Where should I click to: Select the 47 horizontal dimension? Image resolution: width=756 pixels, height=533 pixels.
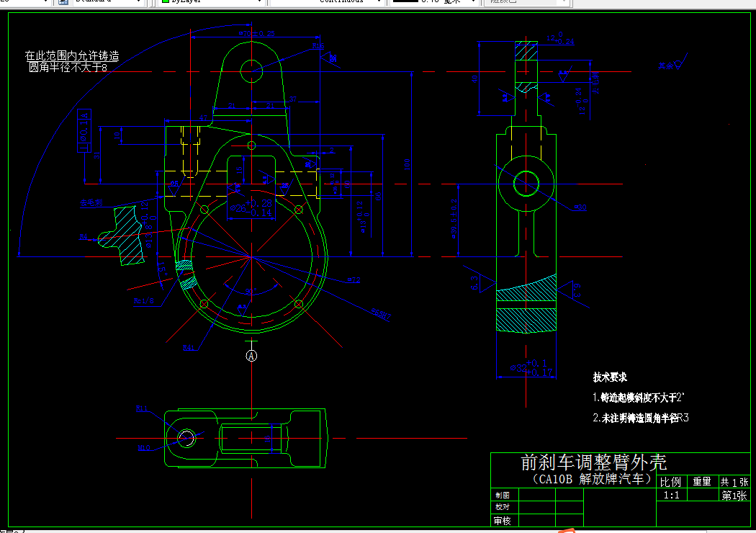coord(203,117)
